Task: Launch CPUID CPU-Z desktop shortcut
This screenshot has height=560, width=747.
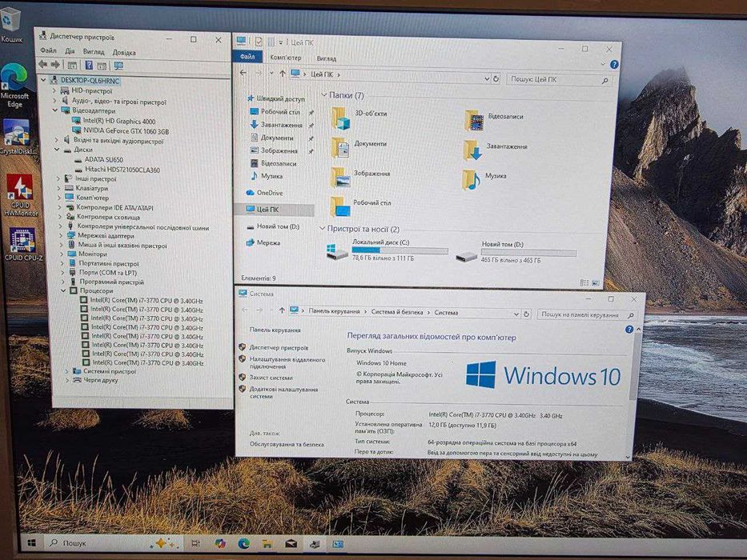Action: (x=23, y=244)
